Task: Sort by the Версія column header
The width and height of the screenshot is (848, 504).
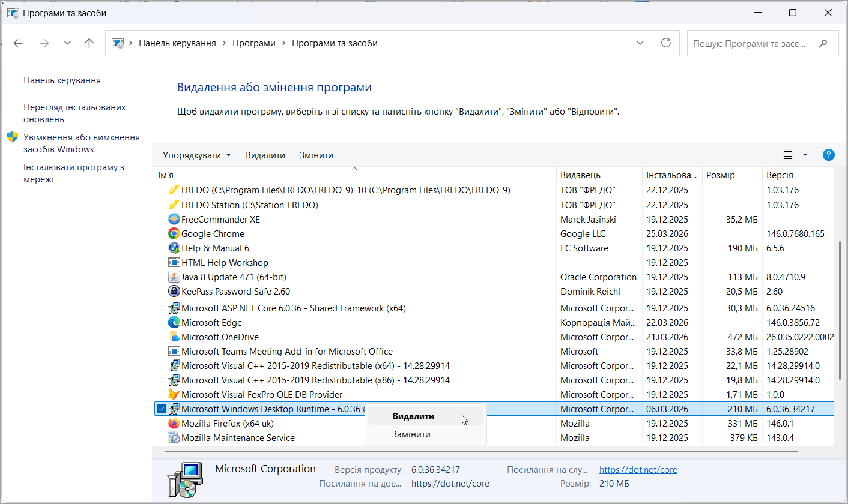Action: [798, 175]
